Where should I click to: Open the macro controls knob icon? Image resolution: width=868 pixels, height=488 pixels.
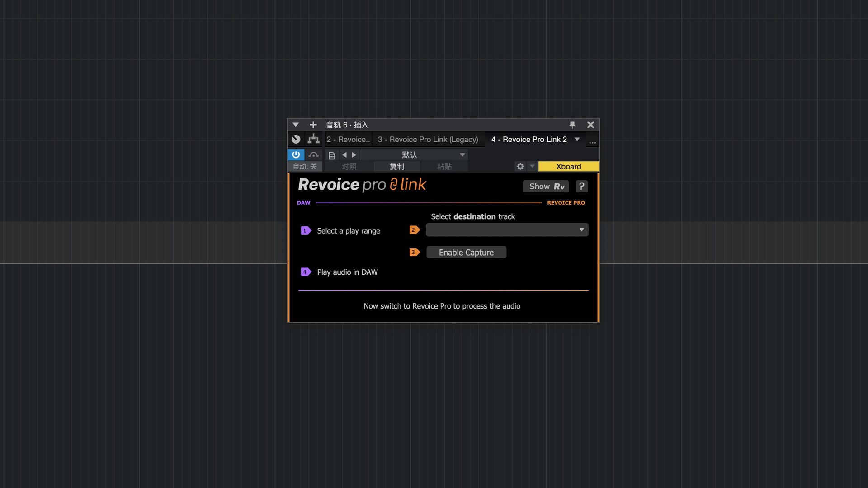point(296,139)
